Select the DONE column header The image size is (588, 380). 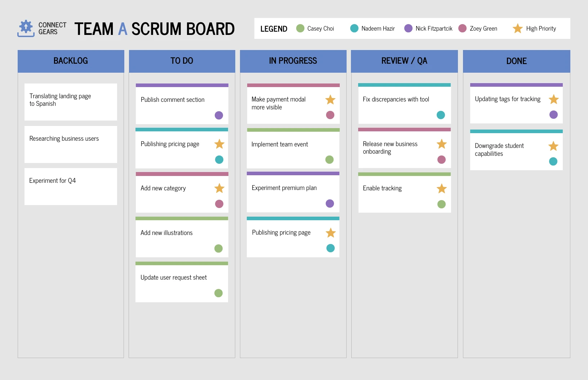517,61
